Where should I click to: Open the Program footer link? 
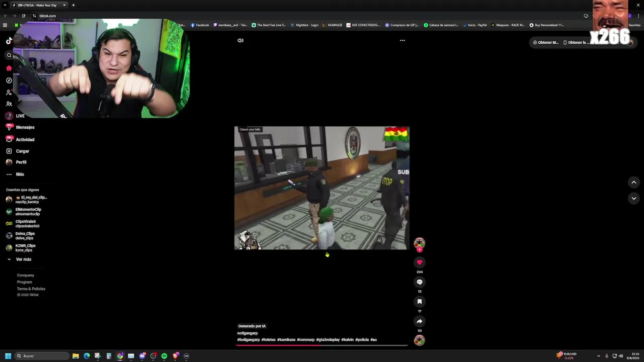25,282
